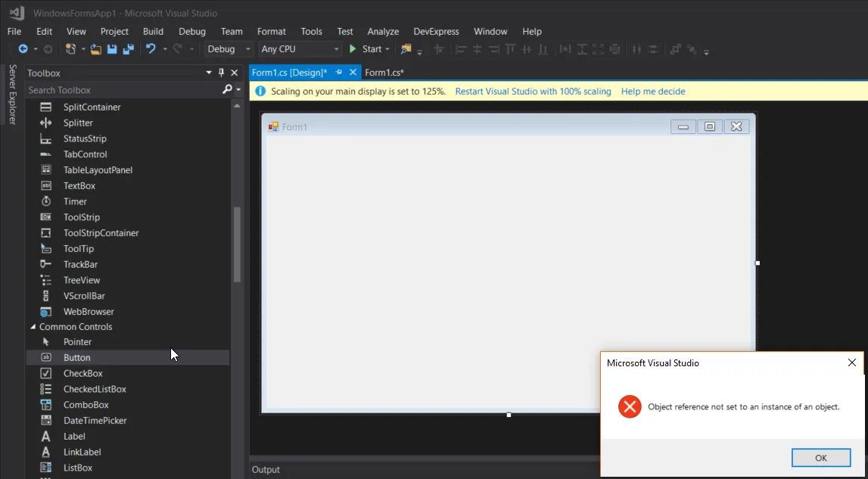Open the File menu
The image size is (868, 479).
tap(14, 32)
